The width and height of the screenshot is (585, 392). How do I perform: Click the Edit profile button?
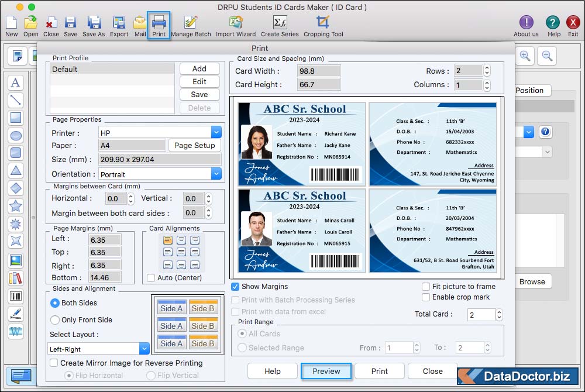[x=199, y=82]
